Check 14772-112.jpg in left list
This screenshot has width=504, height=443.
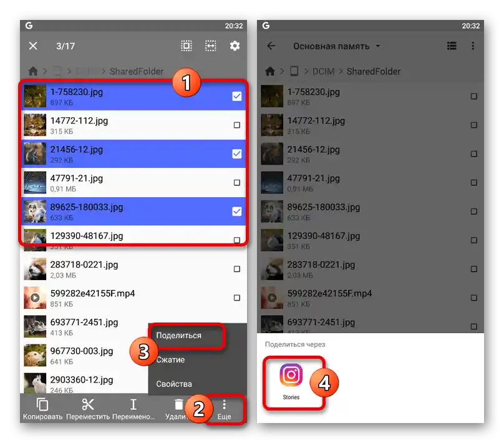pos(237,125)
